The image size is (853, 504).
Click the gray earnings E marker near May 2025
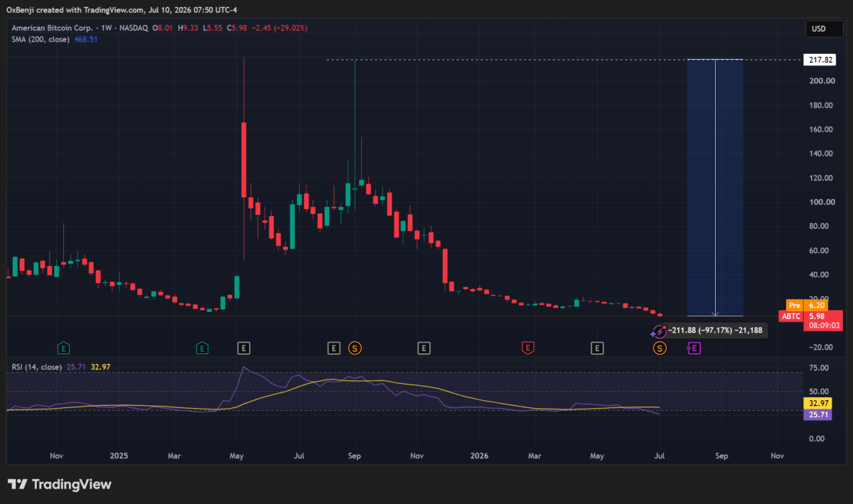coord(244,348)
